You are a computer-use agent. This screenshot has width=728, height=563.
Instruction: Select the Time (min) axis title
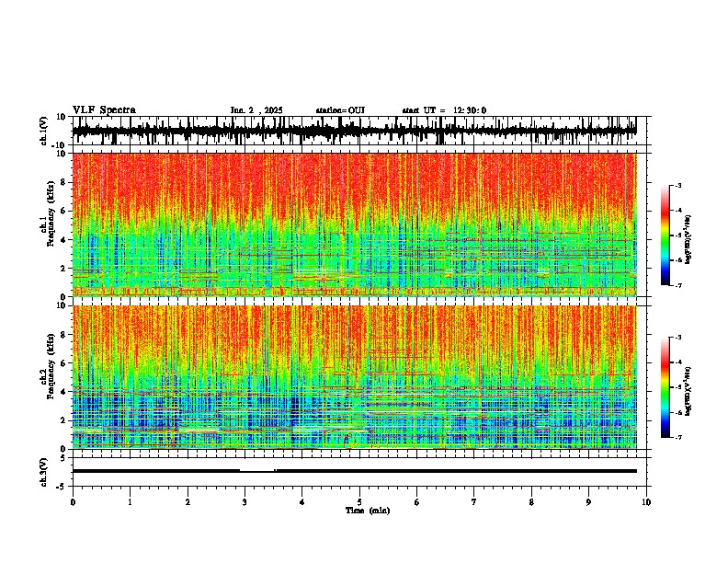coord(368,511)
